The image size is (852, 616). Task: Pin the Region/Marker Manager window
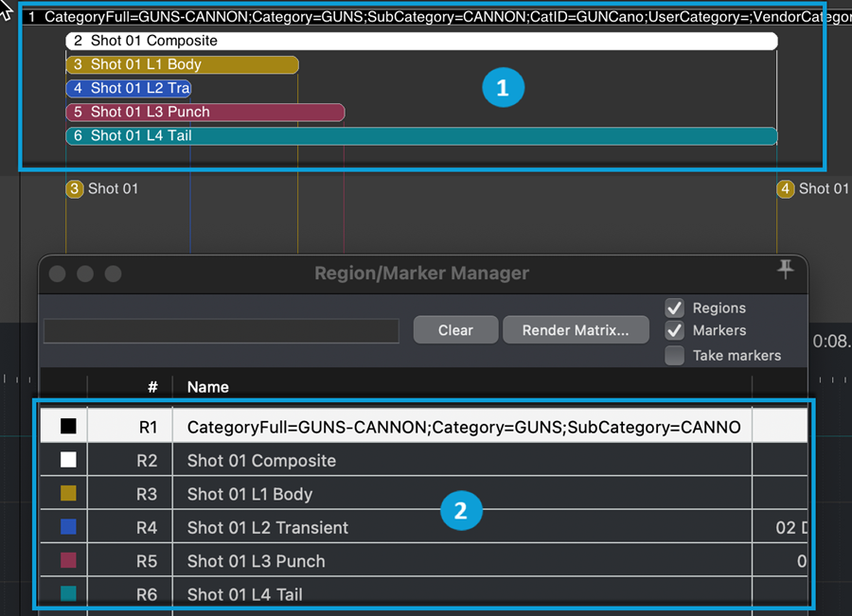pyautogui.click(x=785, y=271)
